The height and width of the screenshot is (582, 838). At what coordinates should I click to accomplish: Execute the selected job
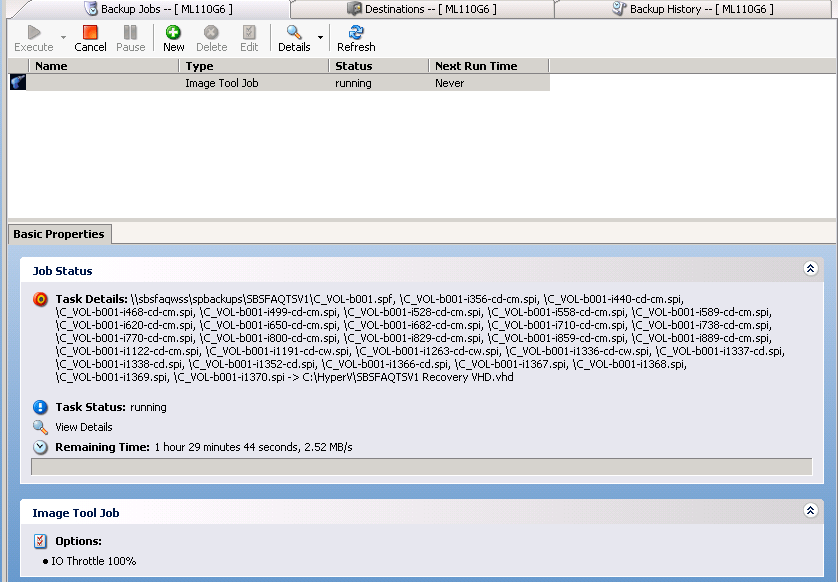35,38
